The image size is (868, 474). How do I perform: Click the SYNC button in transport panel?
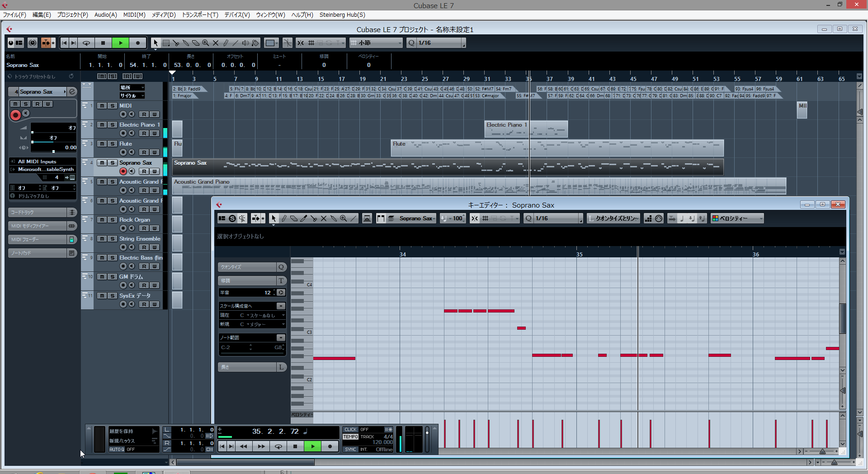tap(350, 450)
